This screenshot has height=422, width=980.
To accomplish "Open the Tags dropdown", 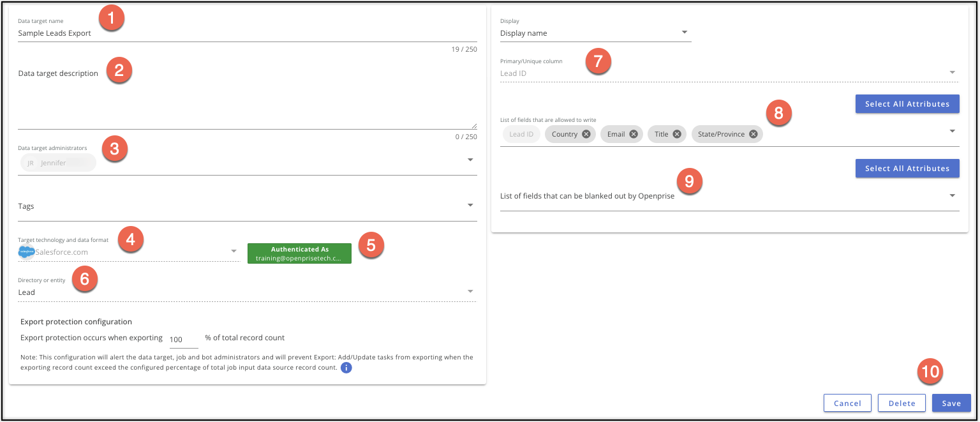I will coord(470,206).
